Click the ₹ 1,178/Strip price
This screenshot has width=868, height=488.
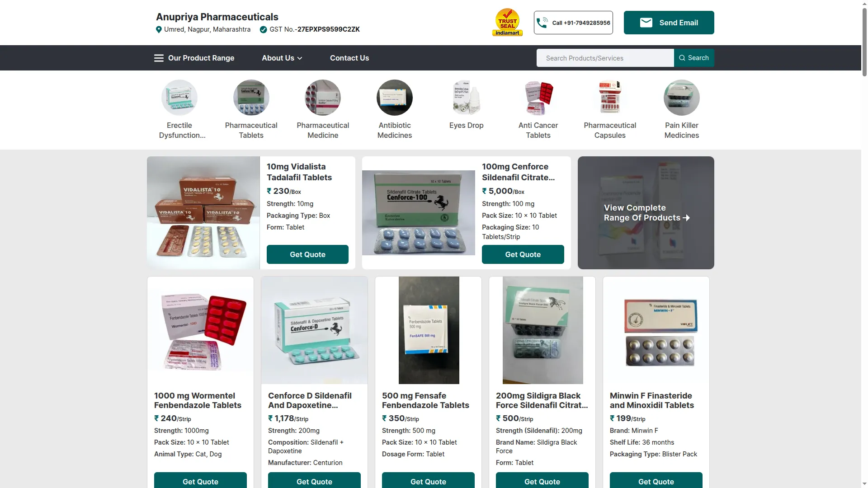[x=288, y=418]
